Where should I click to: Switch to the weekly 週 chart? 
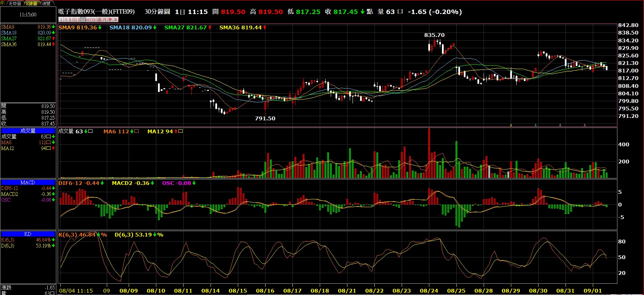99,19
